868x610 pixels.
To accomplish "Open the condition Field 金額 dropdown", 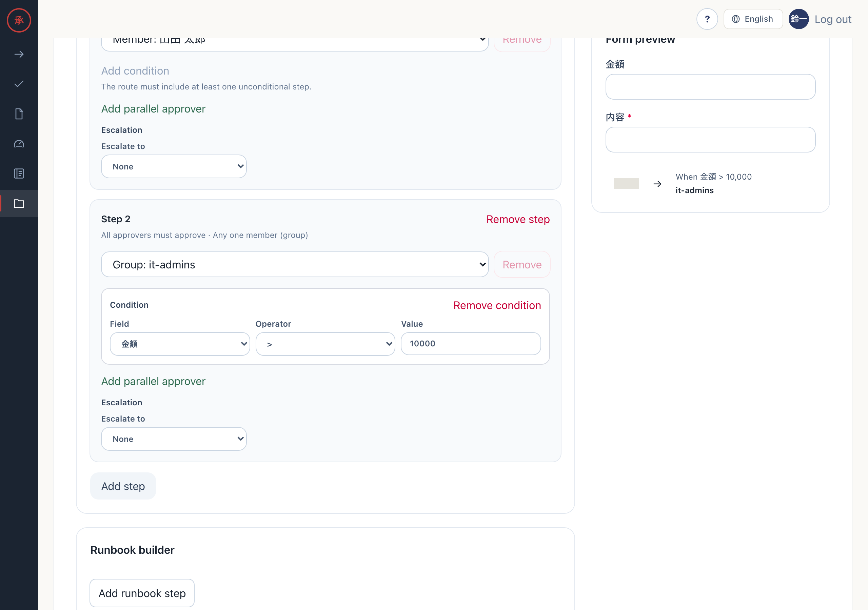I will pos(180,344).
